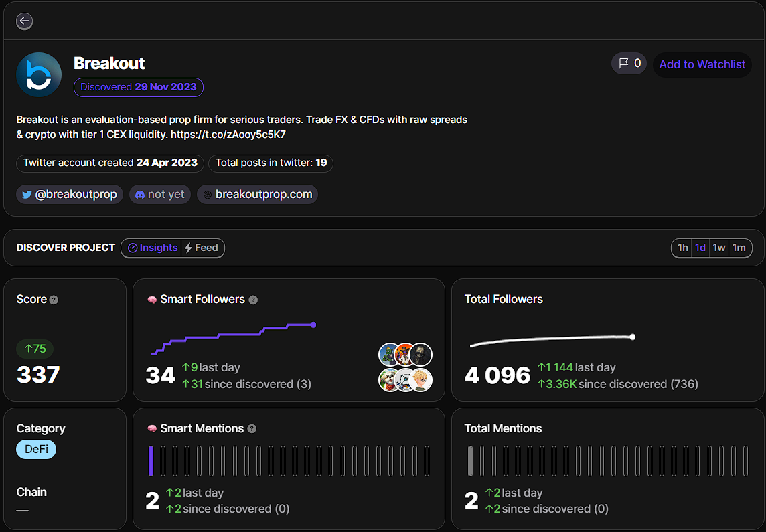Click the highlighted purple Smart Mentions bar

(151, 461)
